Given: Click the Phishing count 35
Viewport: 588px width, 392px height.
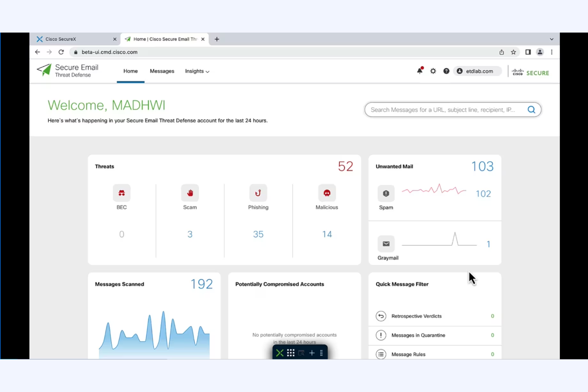Looking at the screenshot, I should tap(258, 234).
